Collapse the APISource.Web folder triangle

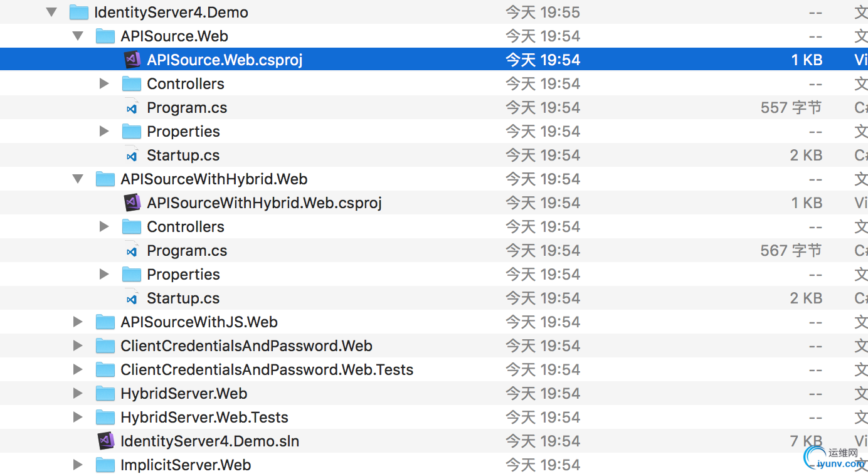tap(78, 36)
